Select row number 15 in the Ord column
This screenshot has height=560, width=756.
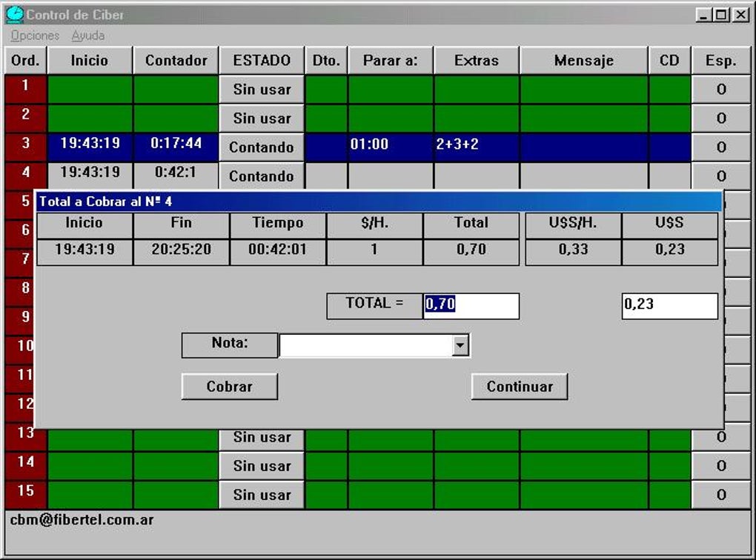click(x=24, y=495)
